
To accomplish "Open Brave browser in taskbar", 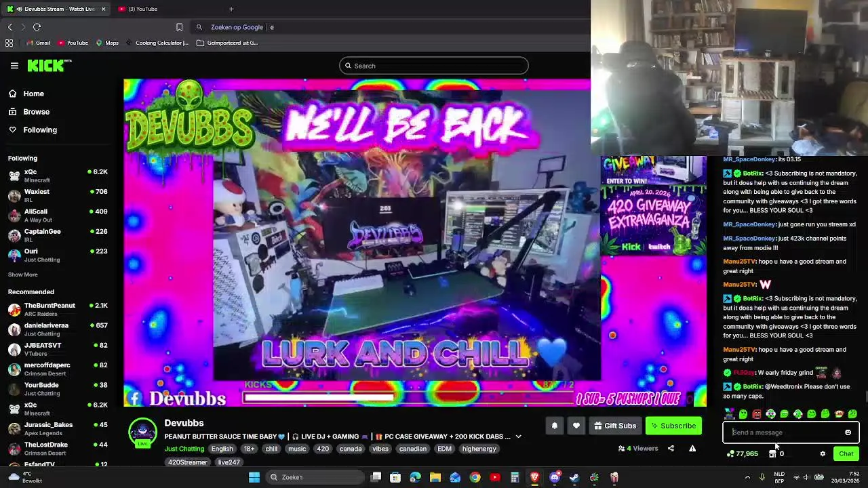I will tap(534, 477).
